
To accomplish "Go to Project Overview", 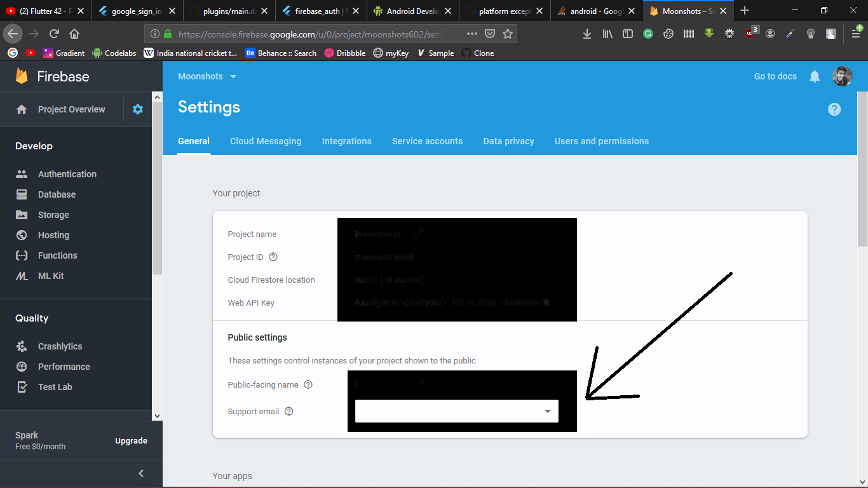I will 61,109.
